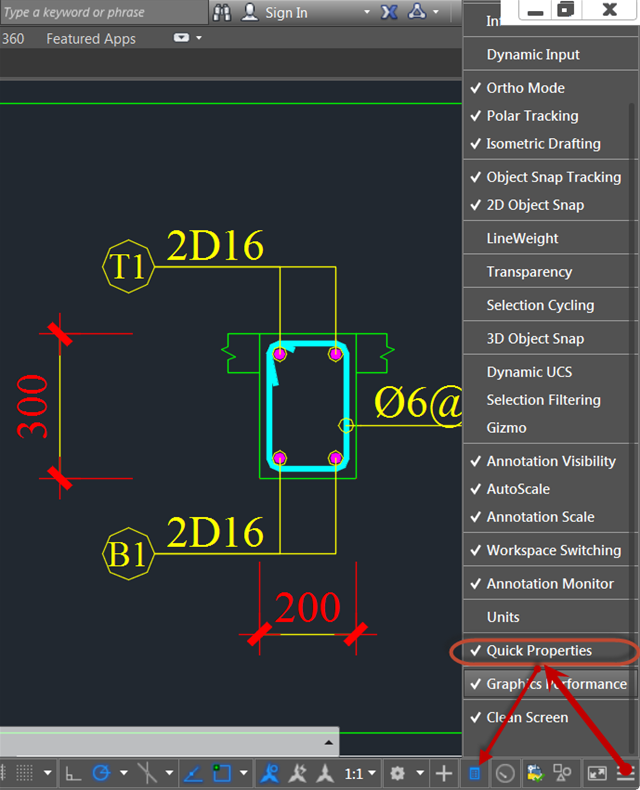
Task: Click the Sign In link
Action: [x=286, y=13]
